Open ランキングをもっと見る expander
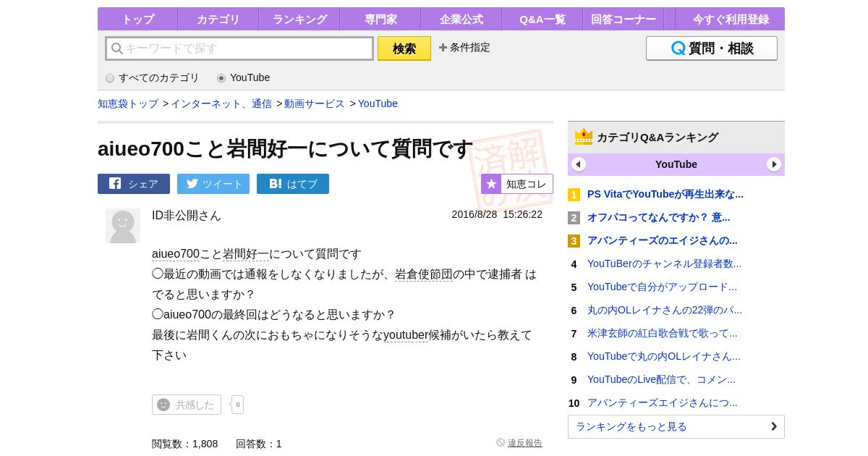Viewport: 868px width, 456px height. click(x=676, y=426)
